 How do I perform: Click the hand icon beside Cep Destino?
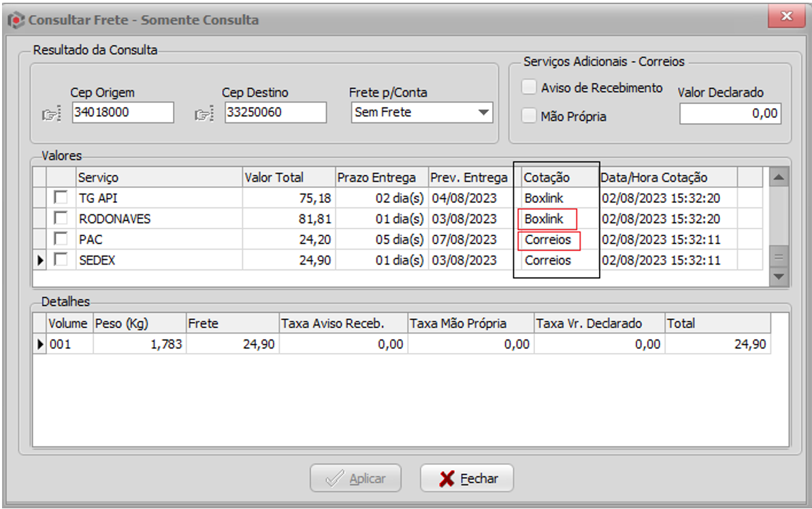[204, 114]
